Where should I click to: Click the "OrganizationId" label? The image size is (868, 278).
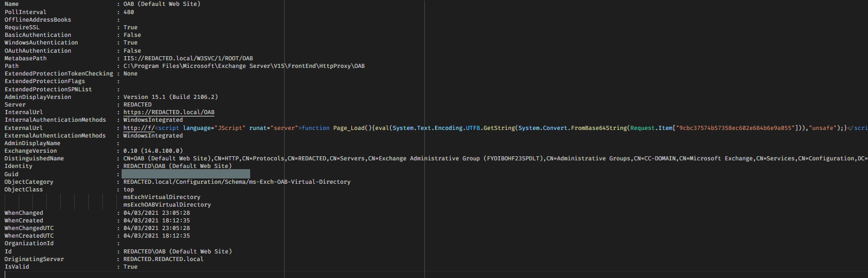click(29, 244)
